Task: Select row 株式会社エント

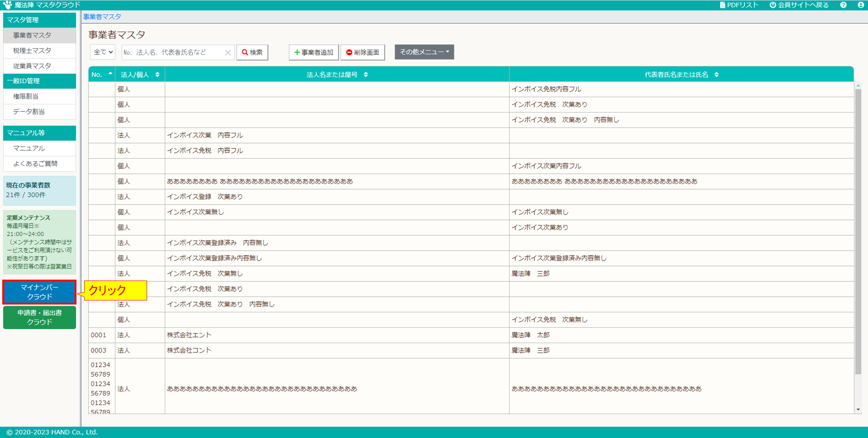Action: coord(471,335)
